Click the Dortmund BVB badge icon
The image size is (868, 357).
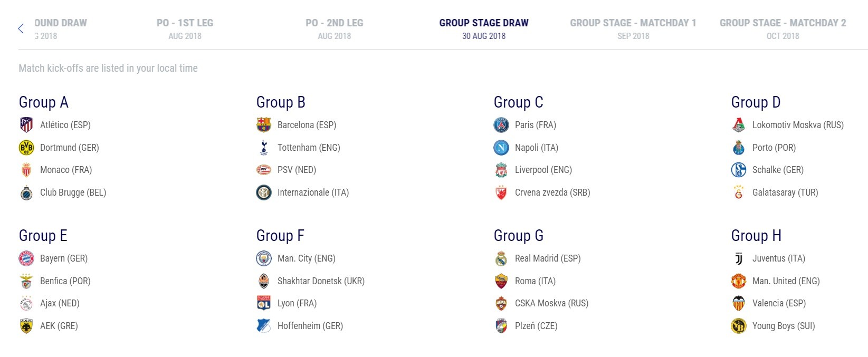[x=26, y=148]
